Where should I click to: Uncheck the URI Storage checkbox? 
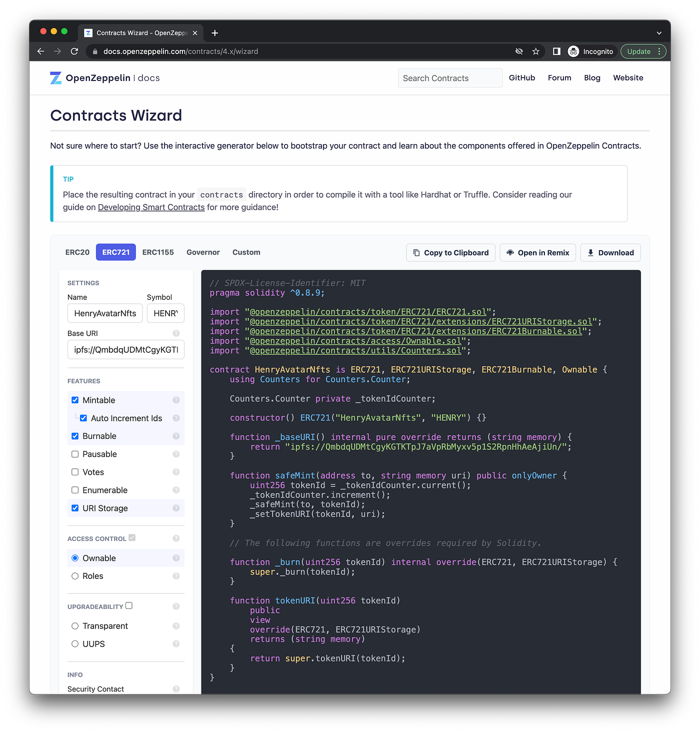(75, 508)
